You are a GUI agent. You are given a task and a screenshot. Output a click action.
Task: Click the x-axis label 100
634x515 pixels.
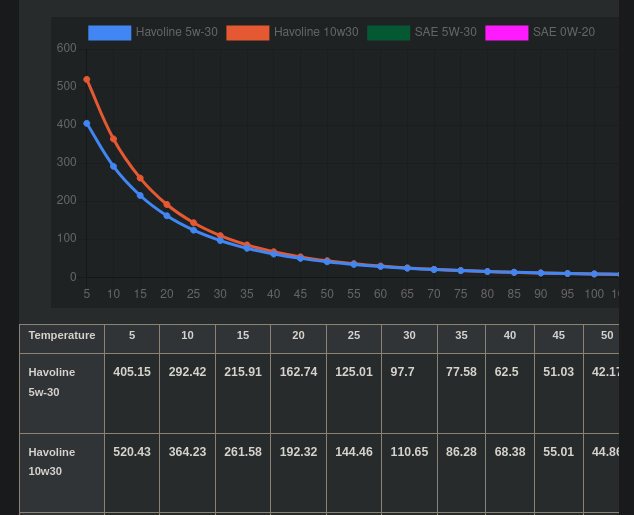point(594,294)
